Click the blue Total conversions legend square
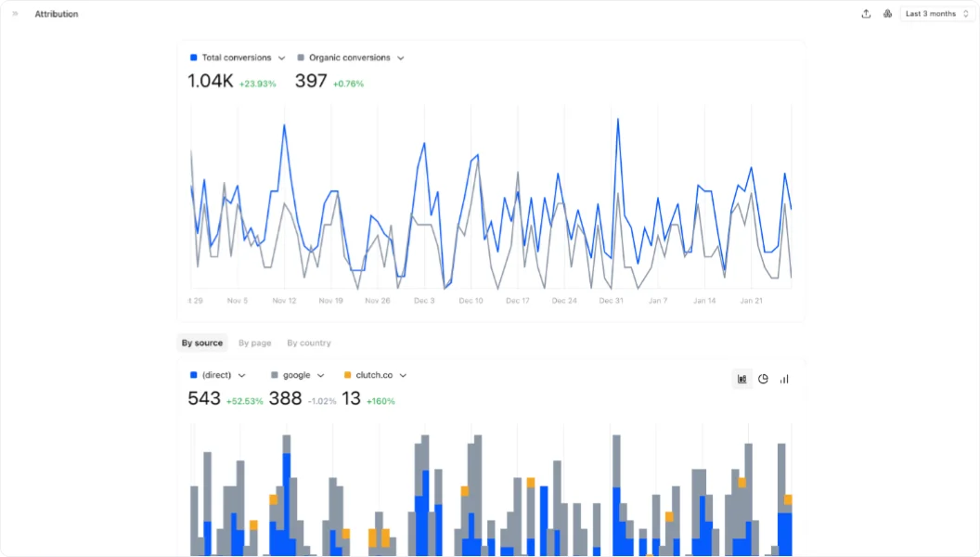980x557 pixels. point(194,57)
